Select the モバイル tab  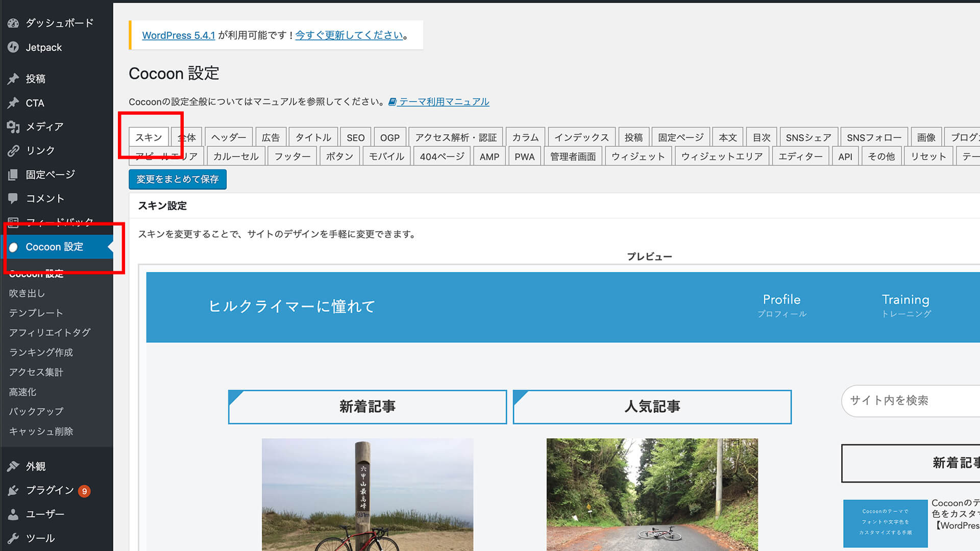click(386, 157)
